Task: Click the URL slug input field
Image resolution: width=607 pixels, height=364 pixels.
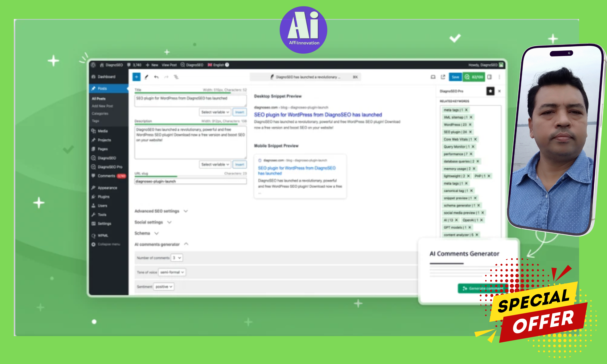Action: [190, 181]
